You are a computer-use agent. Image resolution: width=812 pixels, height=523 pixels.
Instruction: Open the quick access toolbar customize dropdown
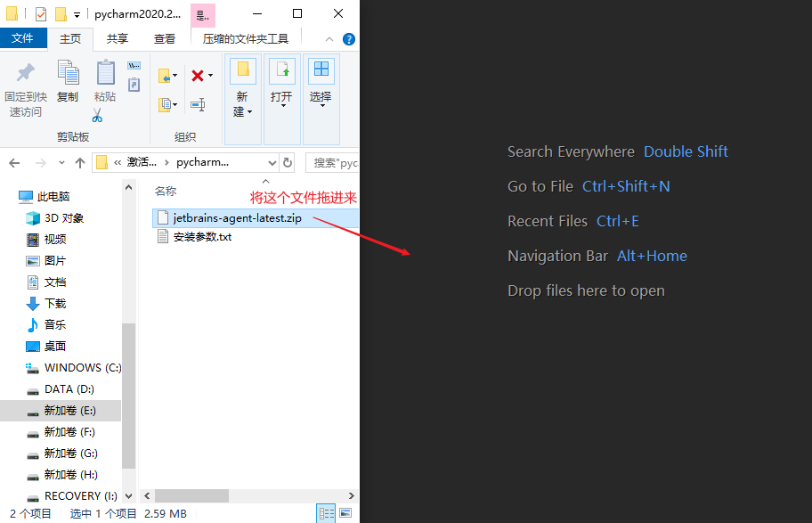[x=77, y=15]
